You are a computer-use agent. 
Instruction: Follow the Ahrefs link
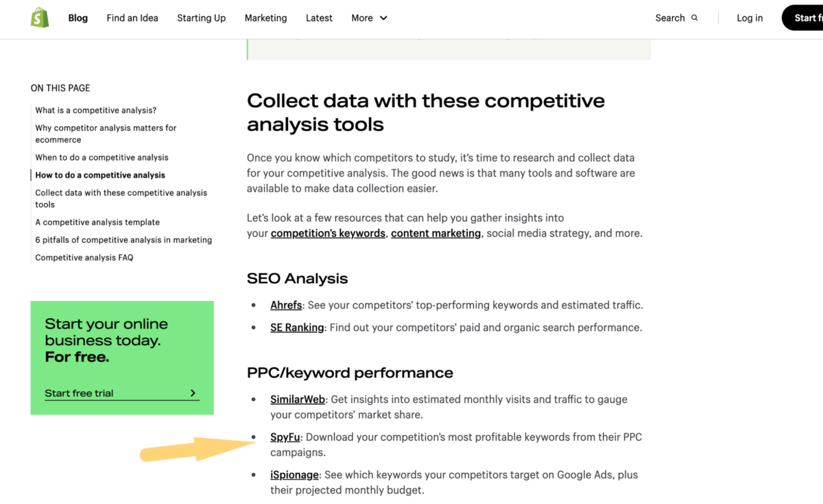coord(286,305)
